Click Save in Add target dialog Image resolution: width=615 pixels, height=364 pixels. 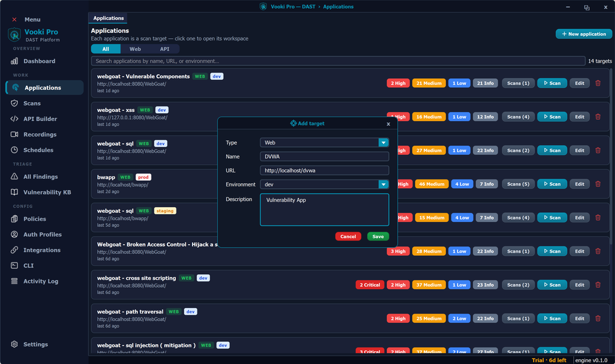[x=378, y=237]
